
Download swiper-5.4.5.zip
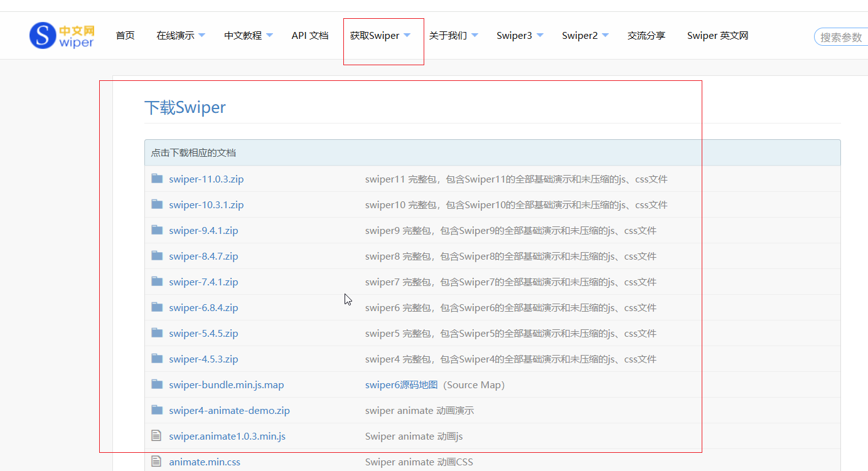coord(203,334)
